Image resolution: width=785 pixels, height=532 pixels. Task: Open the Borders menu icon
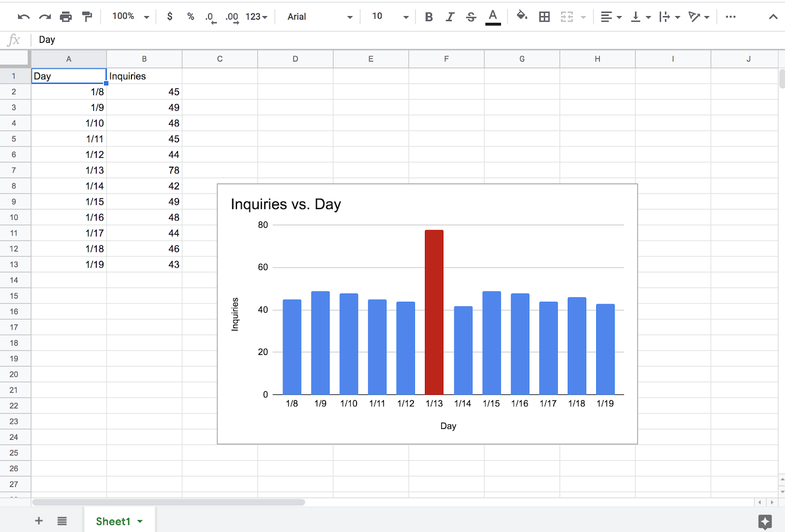coord(544,17)
